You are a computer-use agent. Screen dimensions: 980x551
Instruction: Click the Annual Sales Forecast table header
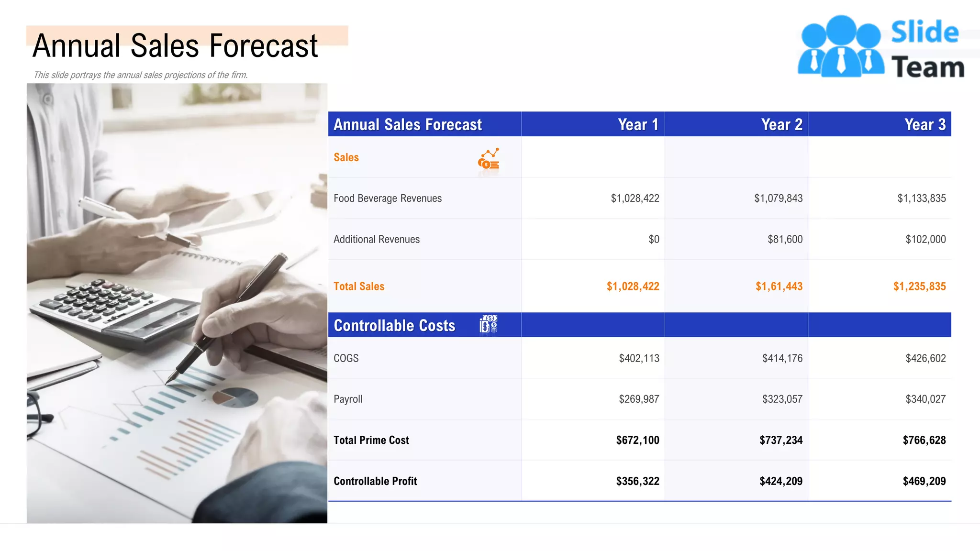point(408,125)
